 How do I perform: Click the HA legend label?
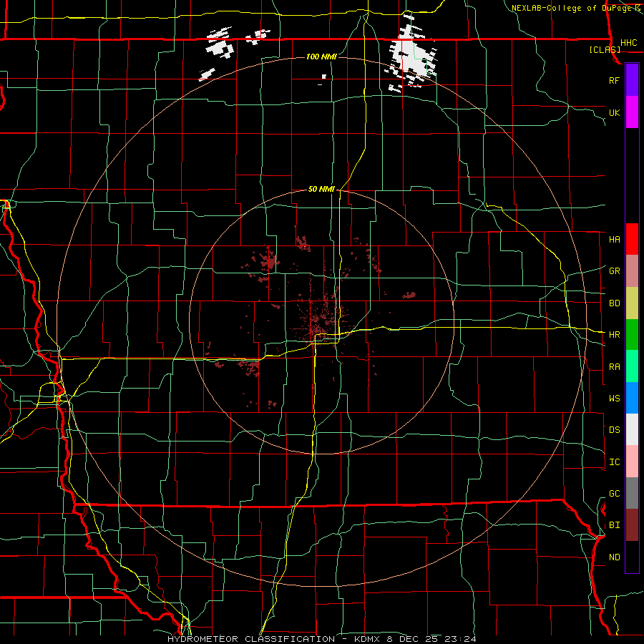(614, 239)
